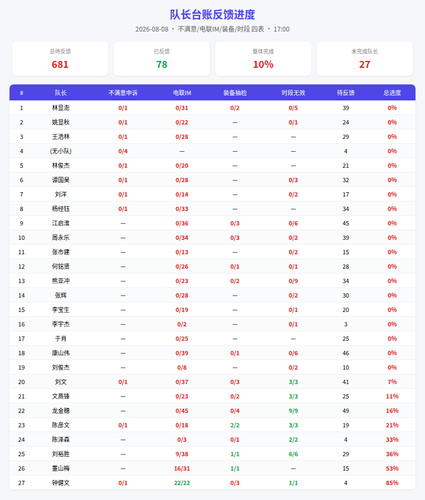Click the 21% progress value
This screenshot has height=500, width=425.
pos(392,425)
